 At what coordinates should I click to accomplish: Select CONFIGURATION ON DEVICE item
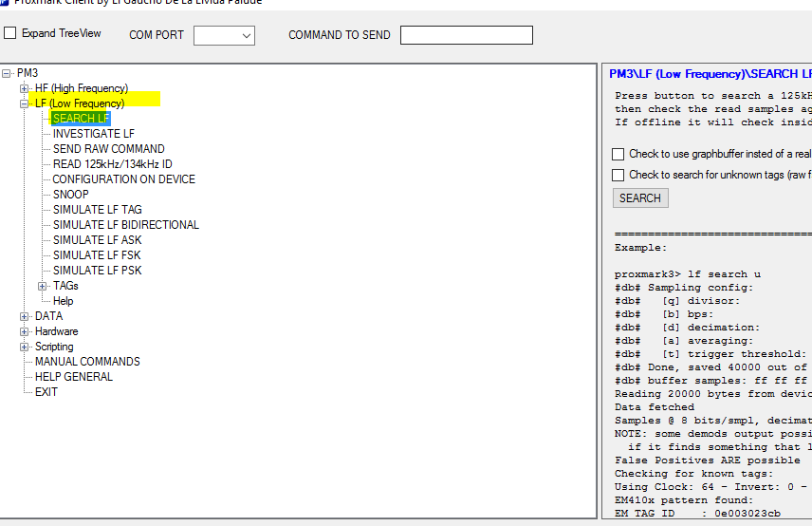click(123, 179)
